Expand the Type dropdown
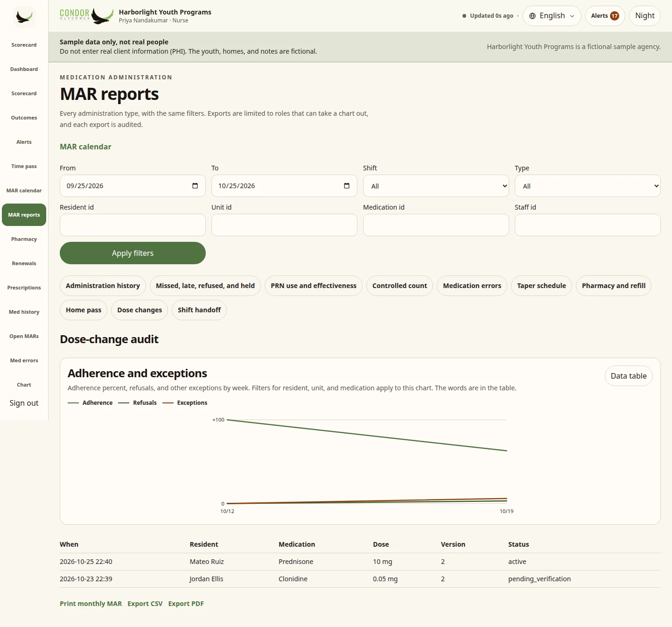 588,186
